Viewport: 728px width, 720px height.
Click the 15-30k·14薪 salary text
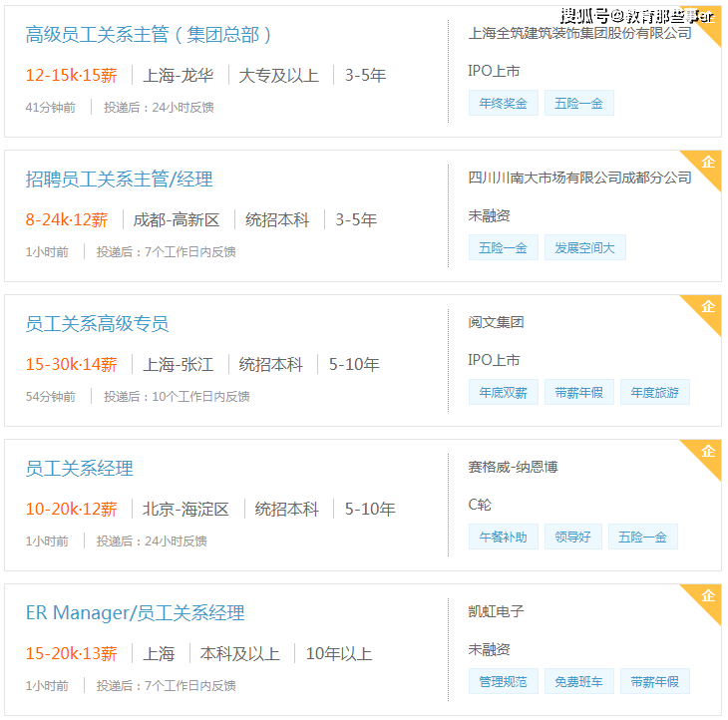pos(71,364)
